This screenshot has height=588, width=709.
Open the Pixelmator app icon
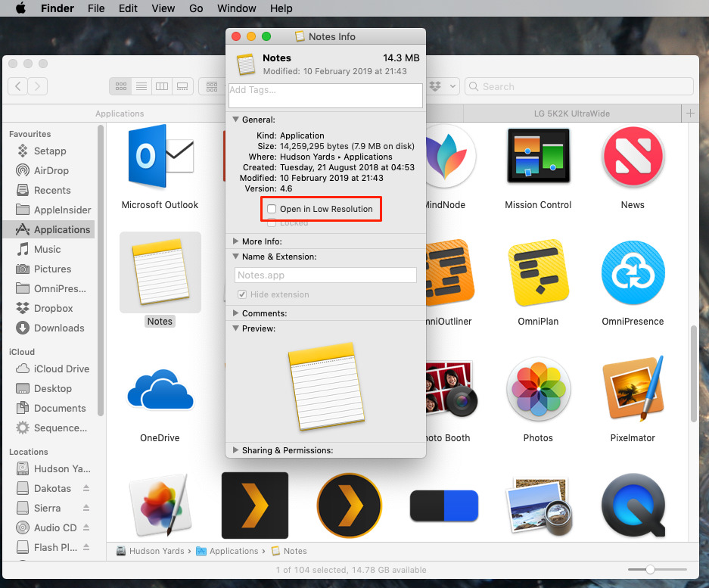633,388
